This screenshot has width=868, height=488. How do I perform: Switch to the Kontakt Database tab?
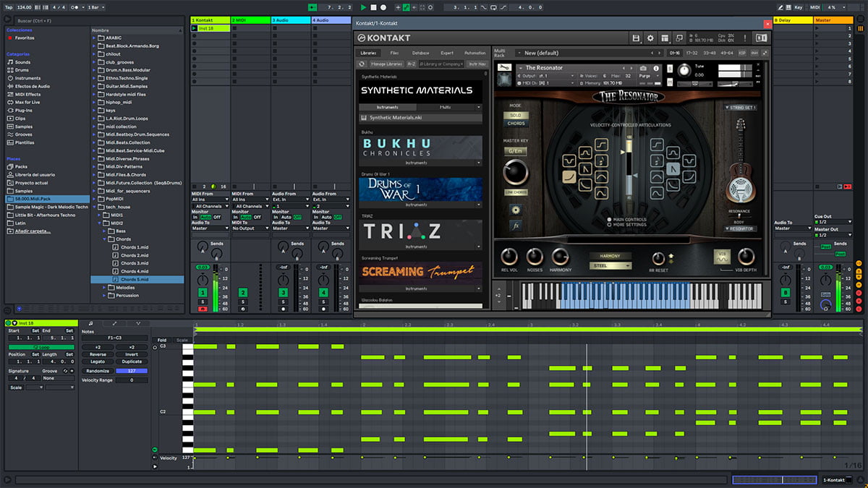(420, 53)
